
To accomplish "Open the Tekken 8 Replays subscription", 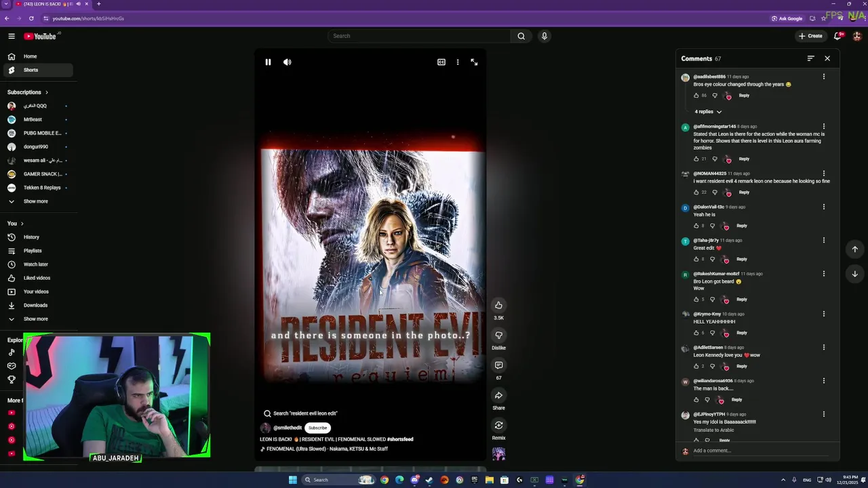I will [x=37, y=188].
